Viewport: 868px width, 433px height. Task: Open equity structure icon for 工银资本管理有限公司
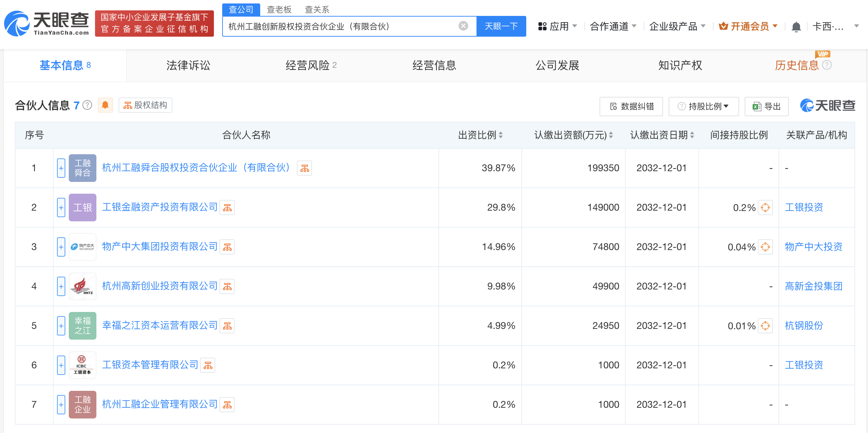click(208, 365)
